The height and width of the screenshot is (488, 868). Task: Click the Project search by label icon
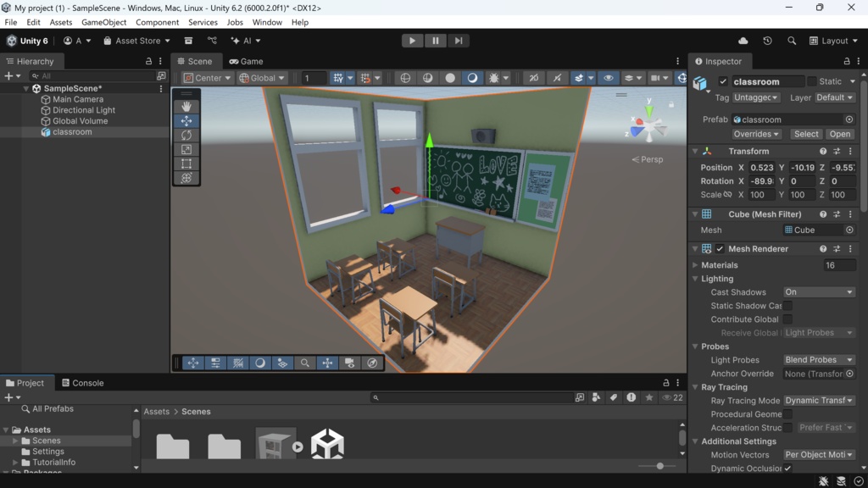(614, 397)
